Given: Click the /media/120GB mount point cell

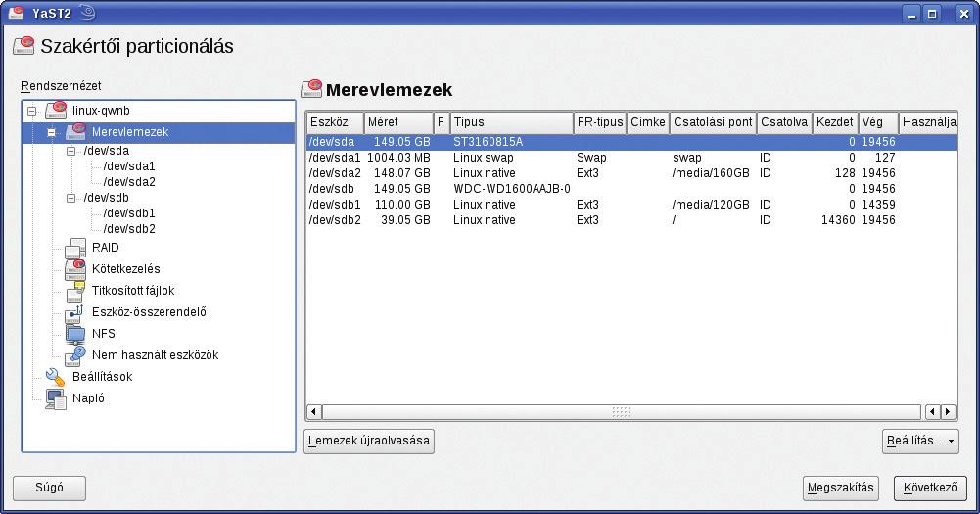Looking at the screenshot, I should [x=711, y=205].
